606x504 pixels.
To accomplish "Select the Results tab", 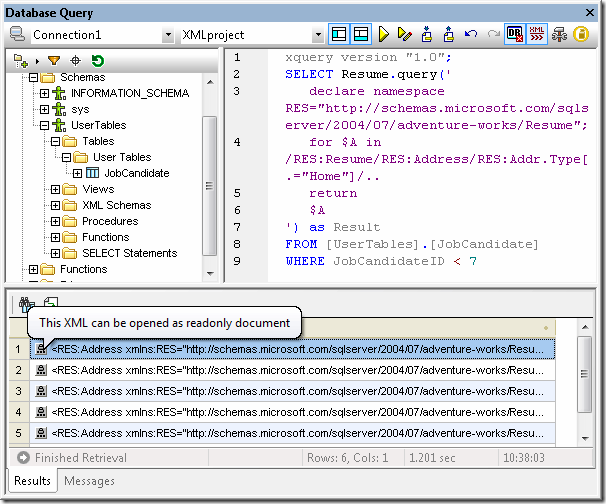I will pos(32,481).
